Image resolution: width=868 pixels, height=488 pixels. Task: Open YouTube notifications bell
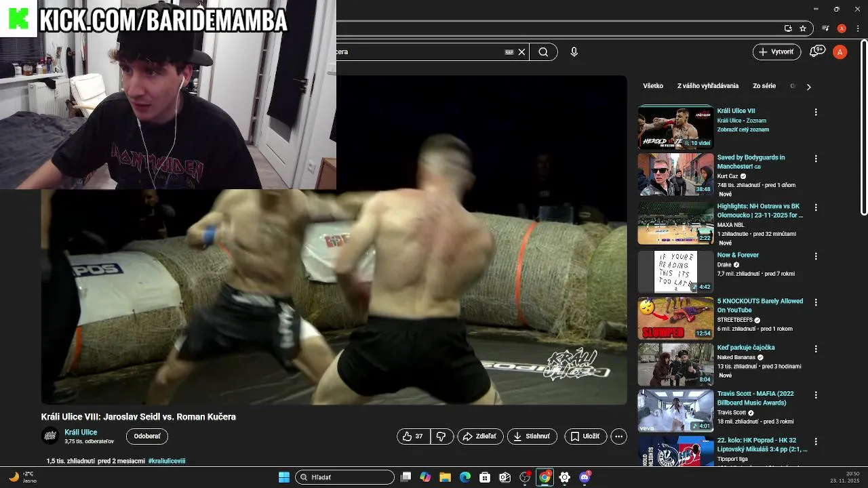(817, 52)
